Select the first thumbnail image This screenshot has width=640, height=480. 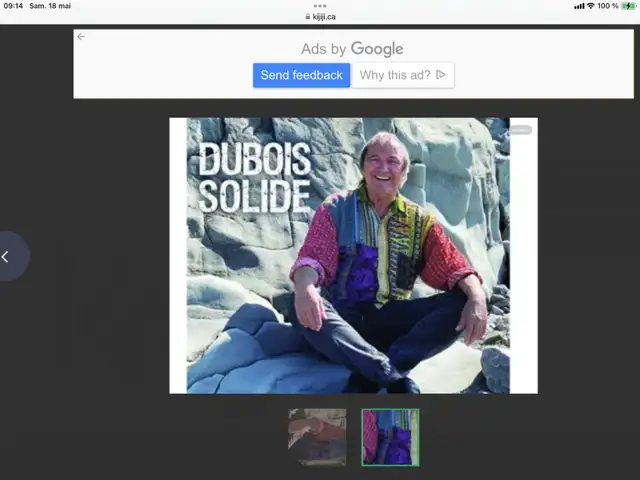317,437
